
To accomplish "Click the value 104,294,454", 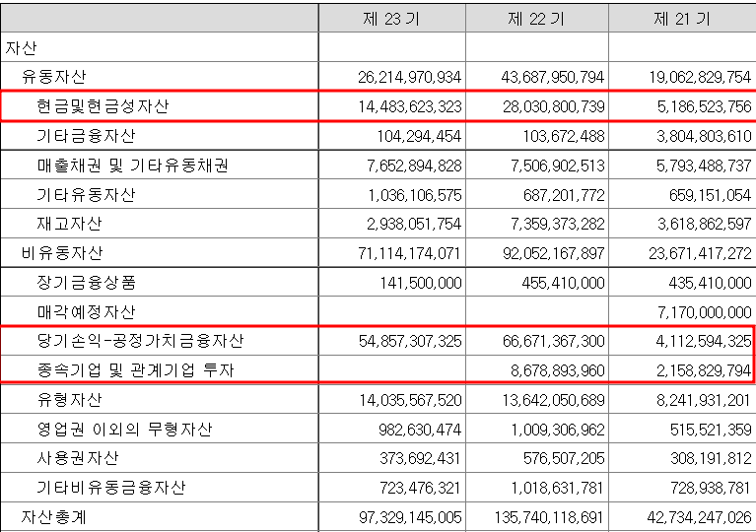I will pos(419,136).
